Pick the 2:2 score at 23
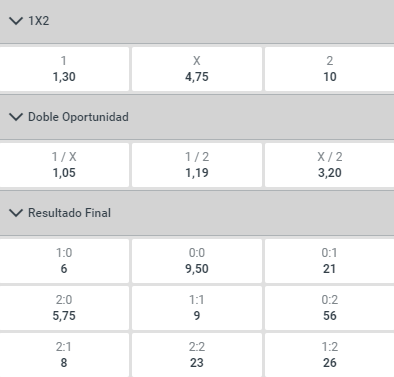Image resolution: width=394 pixels, height=377 pixels. [197, 355]
